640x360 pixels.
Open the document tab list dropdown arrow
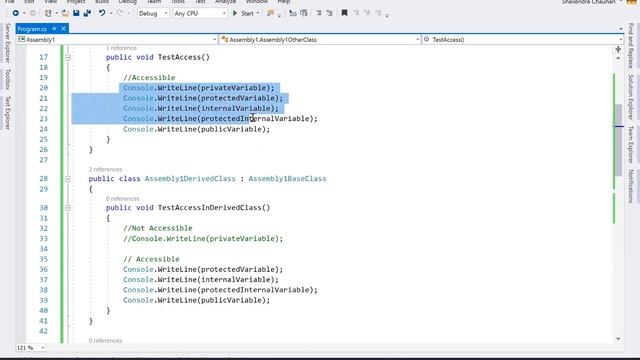621,29
